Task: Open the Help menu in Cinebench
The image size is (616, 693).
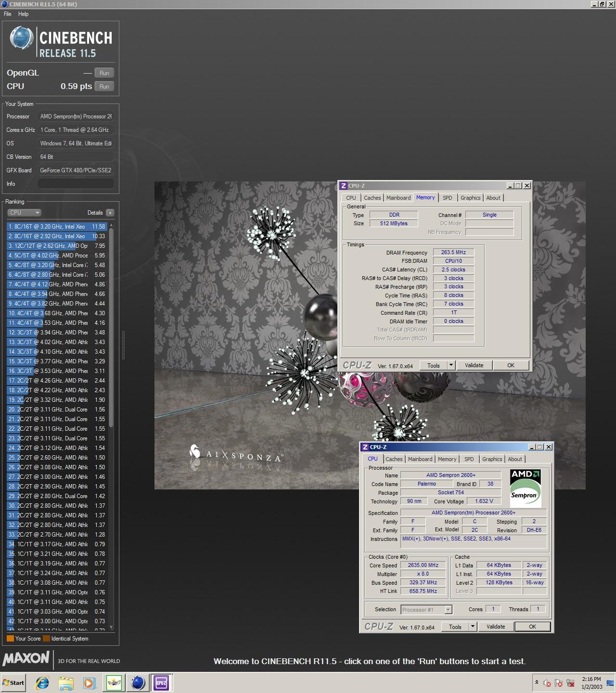Action: (x=24, y=14)
